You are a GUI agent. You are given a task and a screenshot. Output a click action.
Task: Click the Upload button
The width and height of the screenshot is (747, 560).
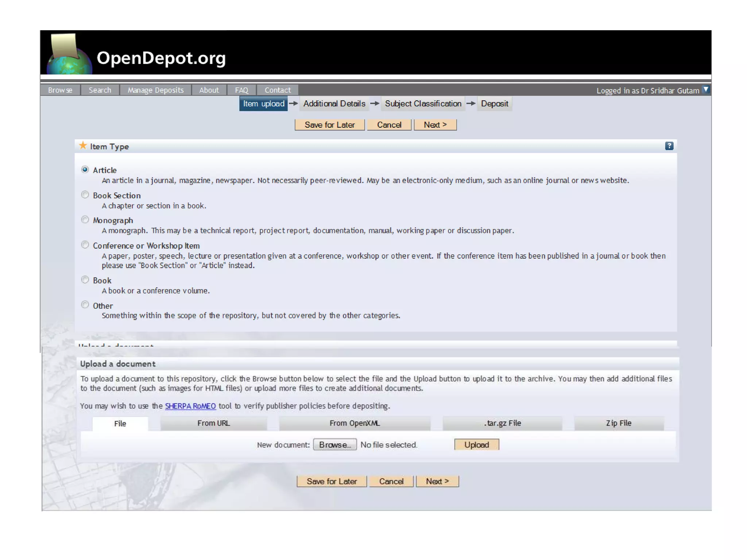point(476,445)
